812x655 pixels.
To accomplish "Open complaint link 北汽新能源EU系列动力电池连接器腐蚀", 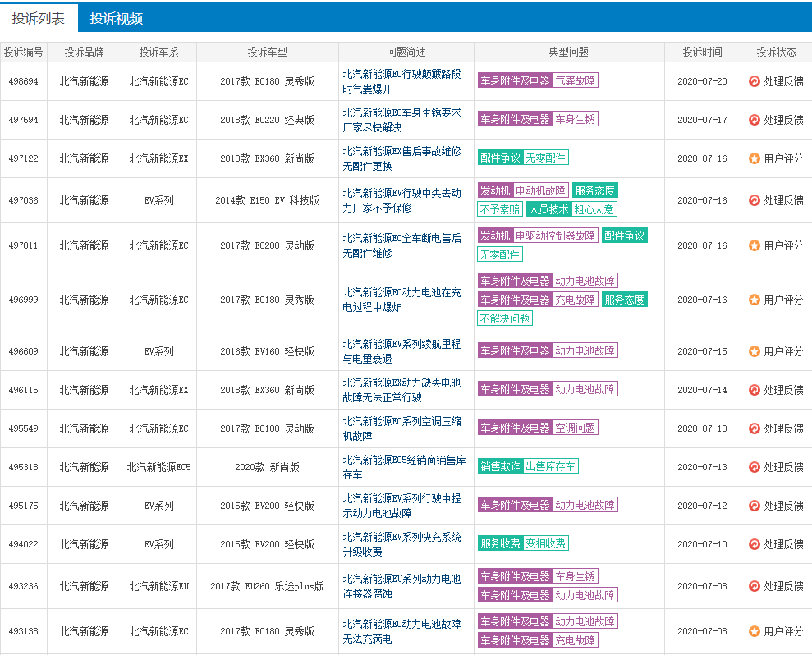I will (x=401, y=586).
